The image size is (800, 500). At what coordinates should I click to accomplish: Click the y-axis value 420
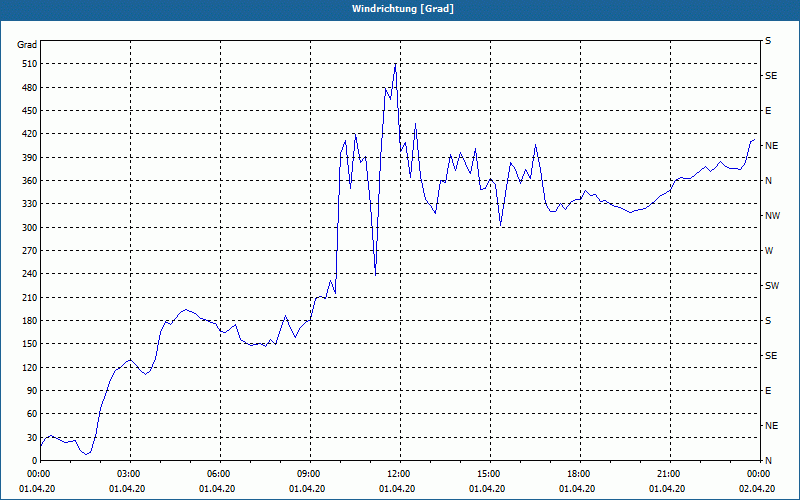point(30,134)
